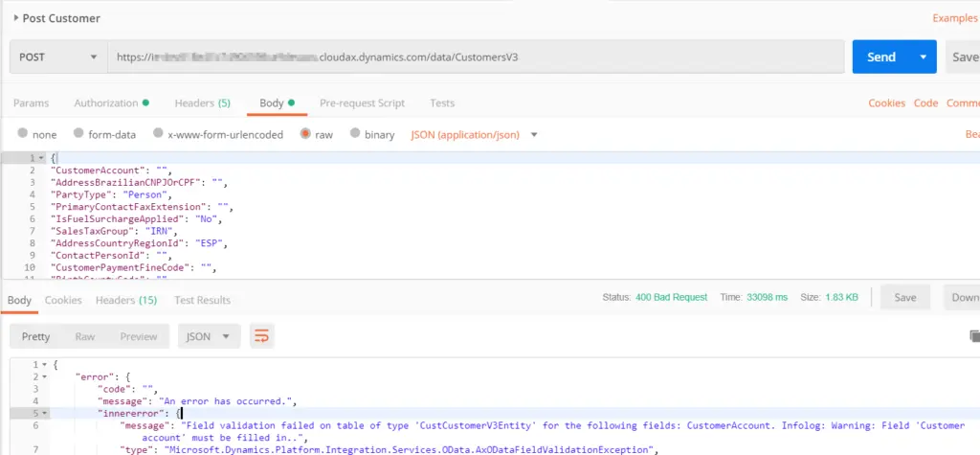Open the request Headers (5) tab

click(203, 103)
